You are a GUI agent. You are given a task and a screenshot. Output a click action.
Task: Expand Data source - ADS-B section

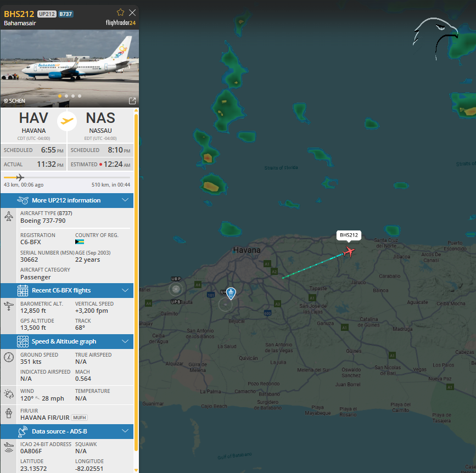(x=67, y=431)
